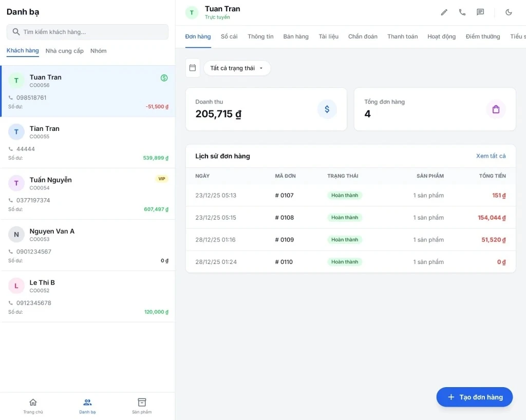Click the green dollar icon on Tuan Tran
The image size is (526, 420).
(164, 78)
